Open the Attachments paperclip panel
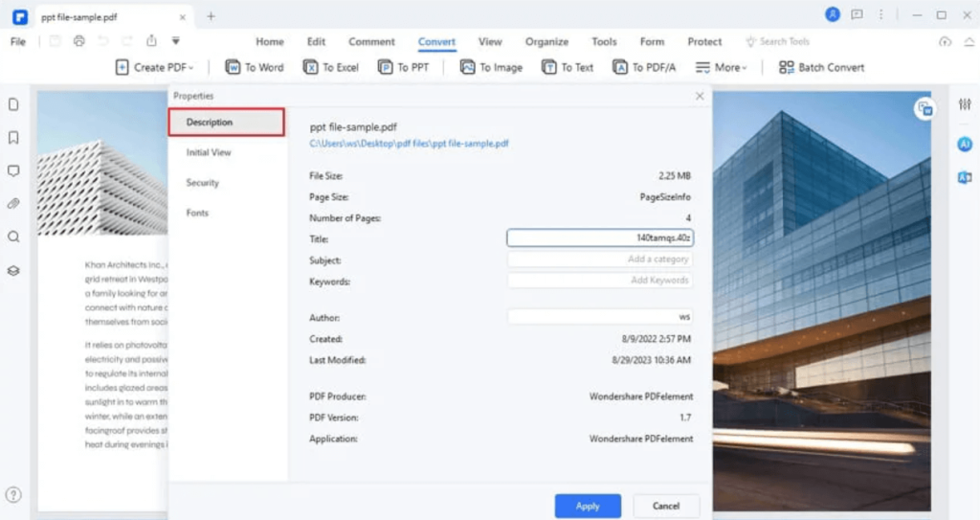Image resolution: width=980 pixels, height=520 pixels. pos(13,204)
